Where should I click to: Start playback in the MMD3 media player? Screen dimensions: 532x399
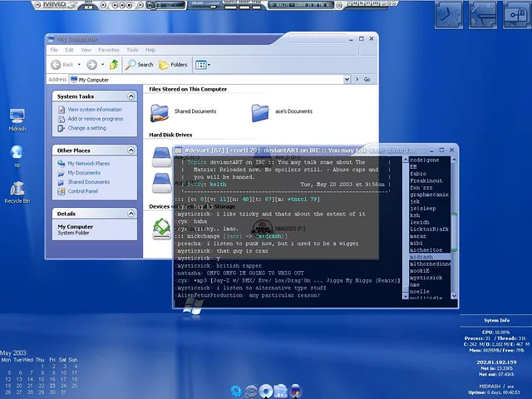pos(115,6)
